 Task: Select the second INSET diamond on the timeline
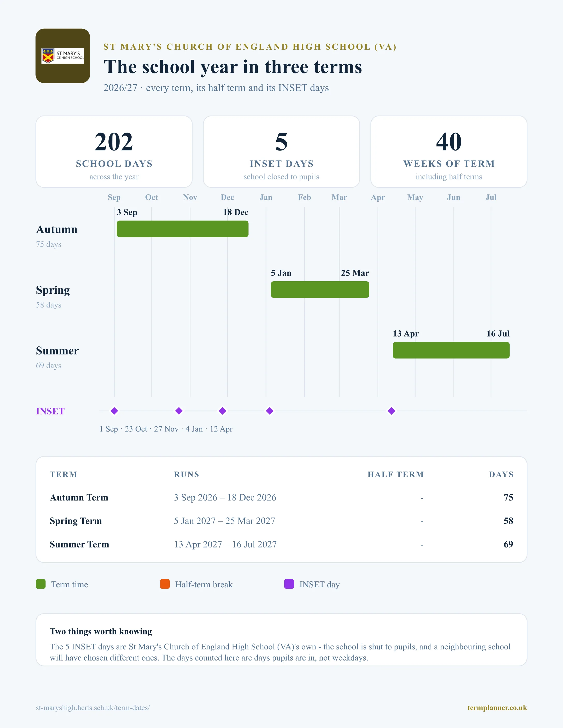179,411
